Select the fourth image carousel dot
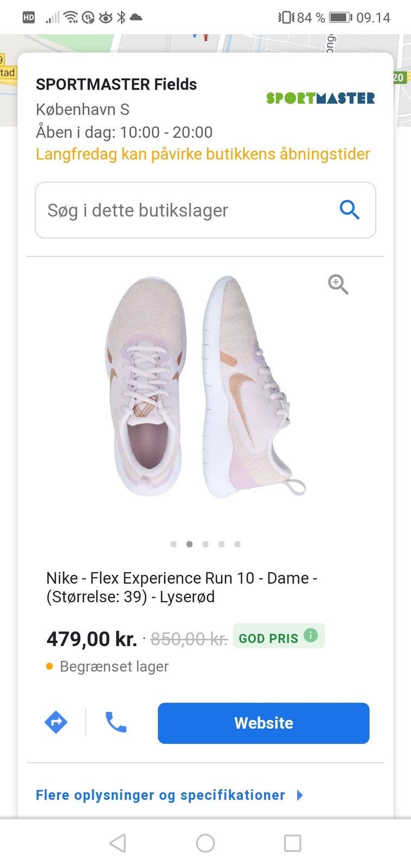The image size is (411, 868). (x=221, y=544)
